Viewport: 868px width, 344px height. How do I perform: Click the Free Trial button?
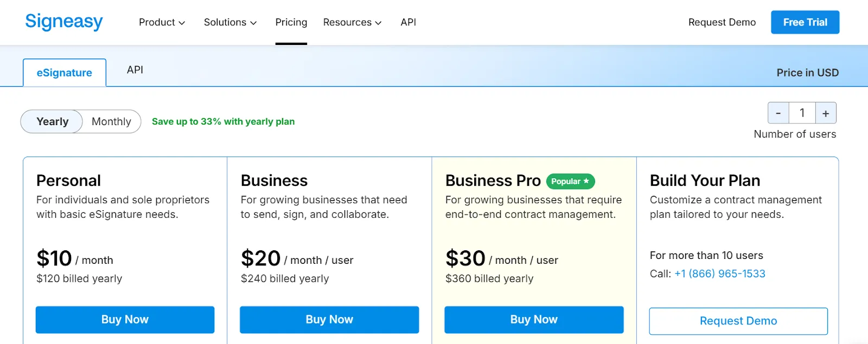click(805, 22)
